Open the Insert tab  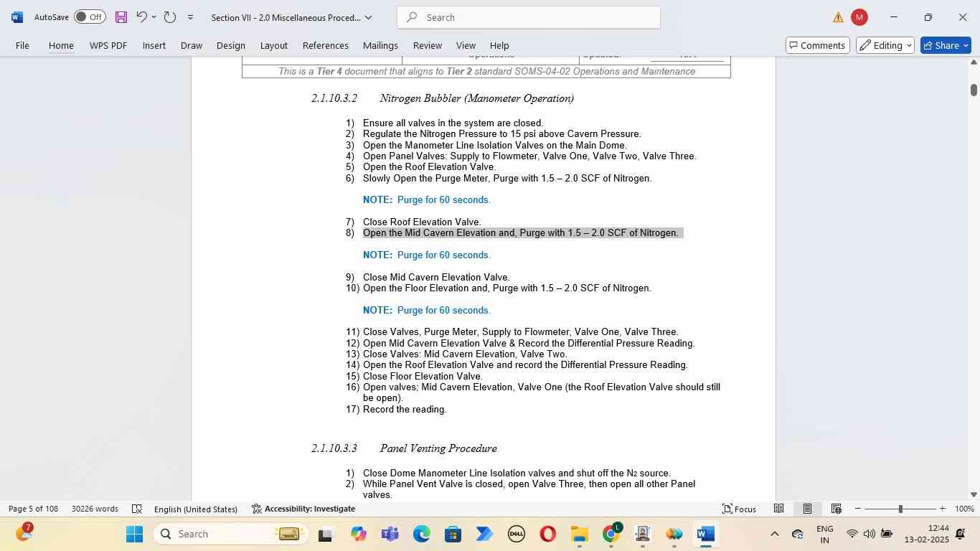[154, 45]
